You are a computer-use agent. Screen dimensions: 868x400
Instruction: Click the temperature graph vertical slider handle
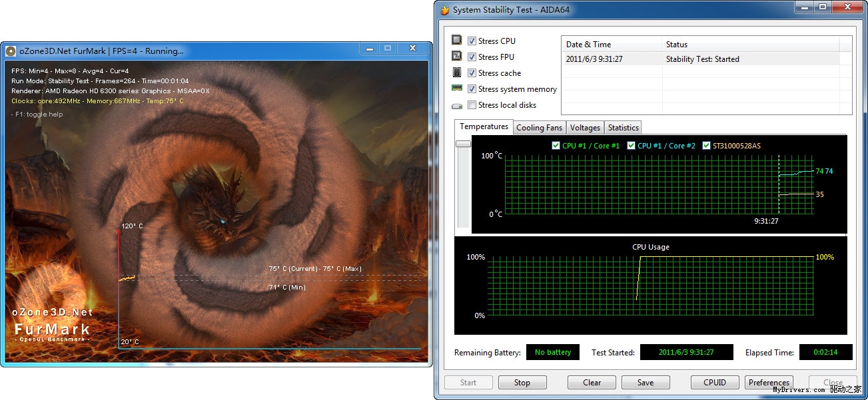[463, 144]
